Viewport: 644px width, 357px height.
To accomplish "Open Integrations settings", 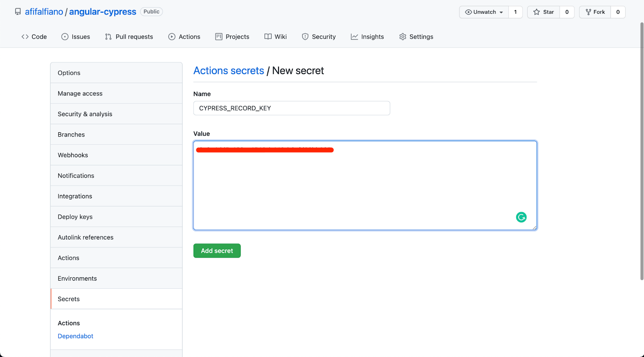I will coord(116,196).
